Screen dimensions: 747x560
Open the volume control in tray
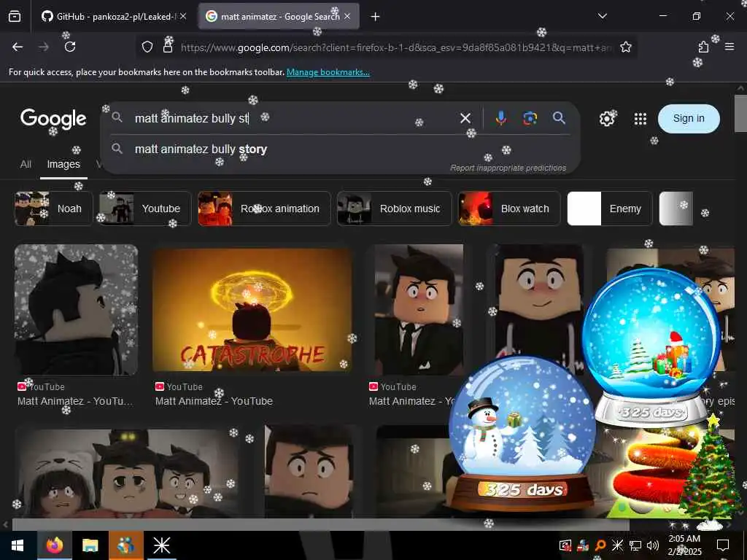[653, 545]
